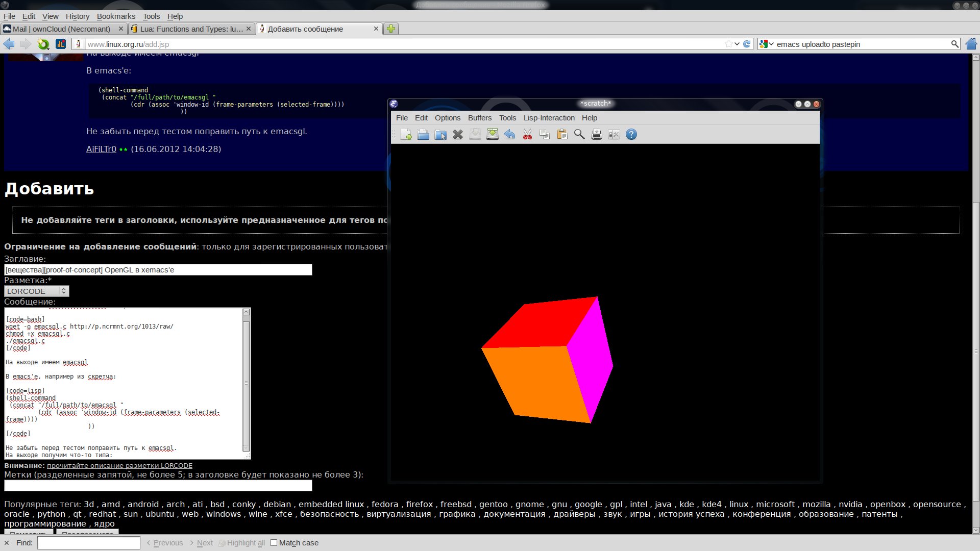Undo last edit via Emacs undo arrow
Viewport: 980px width, 551px height.
(510, 134)
